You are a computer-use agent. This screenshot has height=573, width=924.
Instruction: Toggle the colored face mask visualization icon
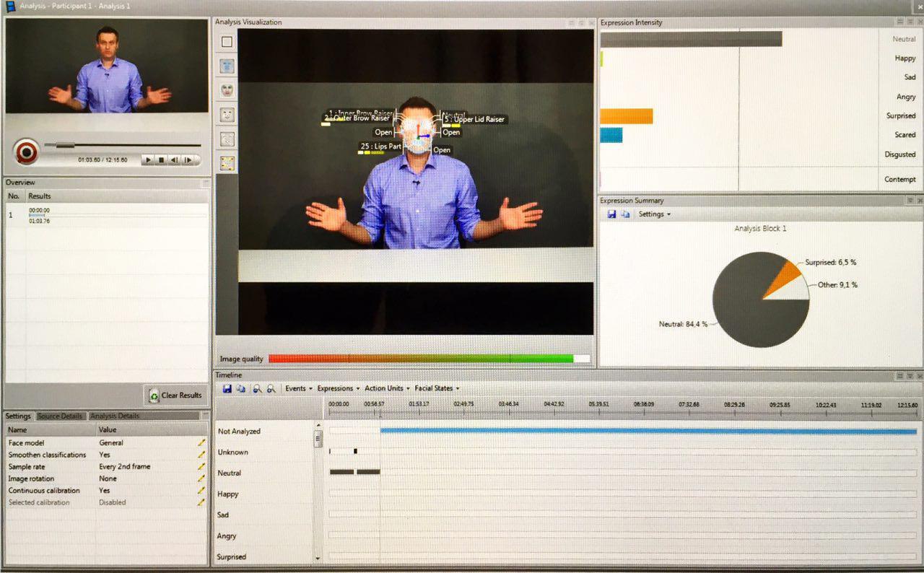[227, 91]
